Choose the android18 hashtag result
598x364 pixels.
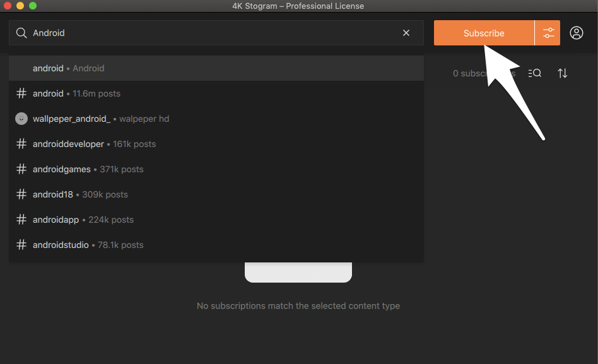click(80, 194)
